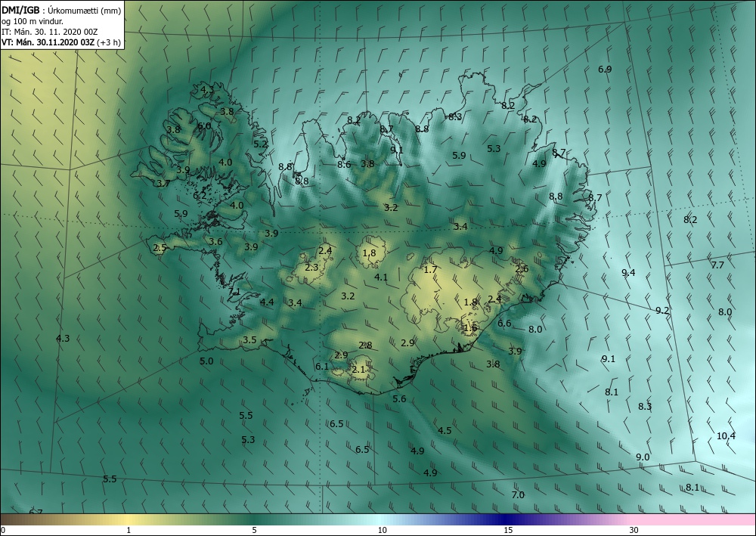756x536 pixels.
Task: Click the '30' label on the color scale
Action: (x=634, y=531)
